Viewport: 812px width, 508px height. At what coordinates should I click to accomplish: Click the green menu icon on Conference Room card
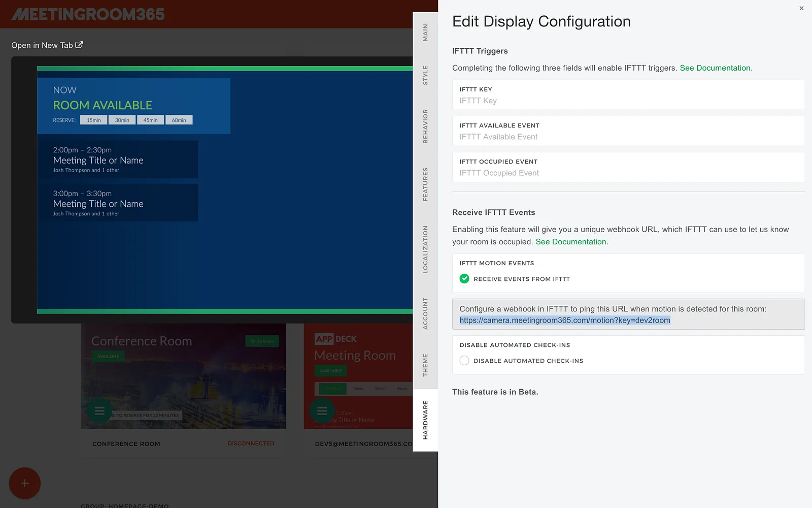99,410
